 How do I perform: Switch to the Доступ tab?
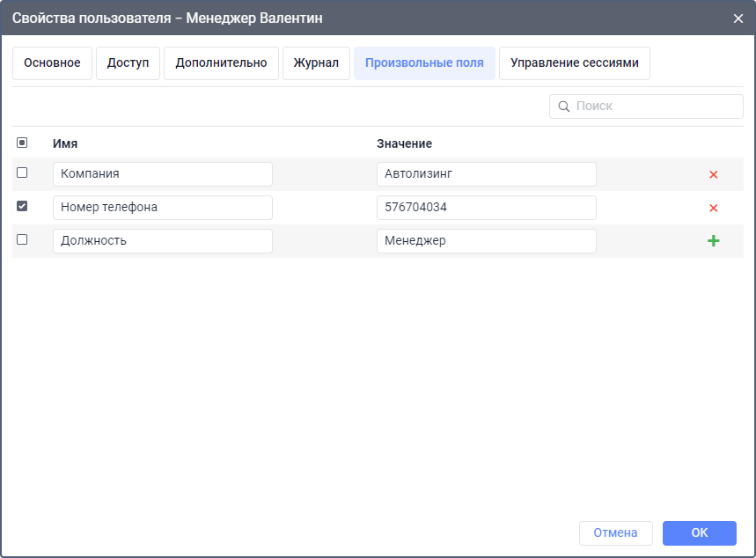click(x=128, y=63)
